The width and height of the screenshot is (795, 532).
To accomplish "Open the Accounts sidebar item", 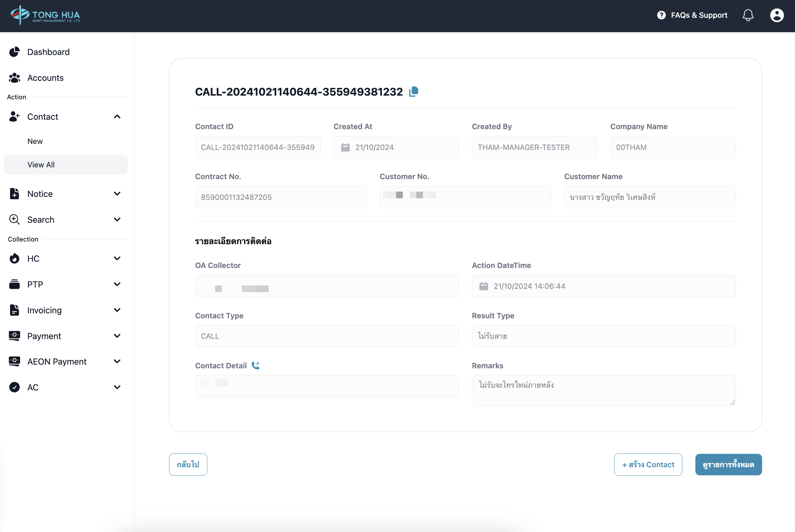I will tap(45, 78).
